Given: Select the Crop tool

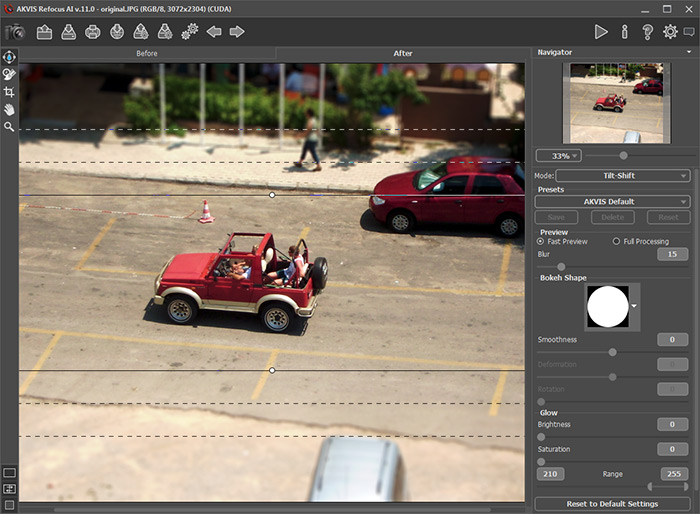Looking at the screenshot, I should 9,92.
